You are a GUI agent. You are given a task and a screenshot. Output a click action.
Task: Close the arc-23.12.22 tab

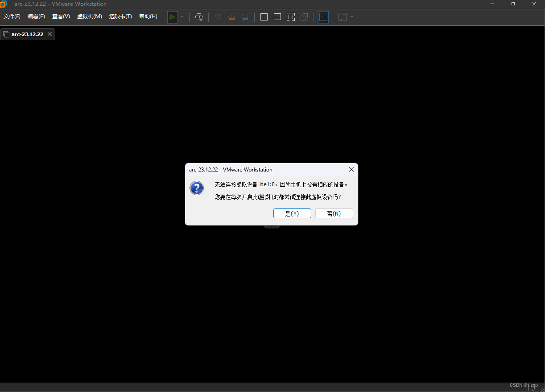(x=50, y=34)
